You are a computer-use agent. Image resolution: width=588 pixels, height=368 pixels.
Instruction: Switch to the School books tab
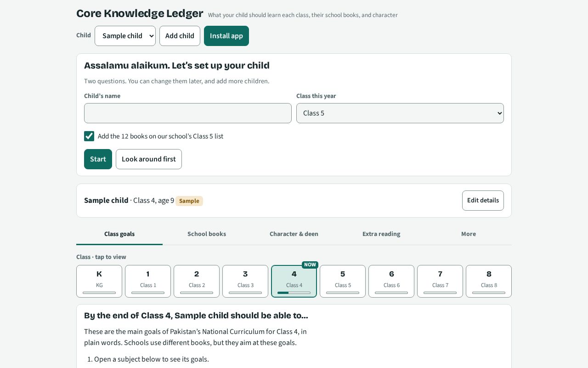click(207, 234)
